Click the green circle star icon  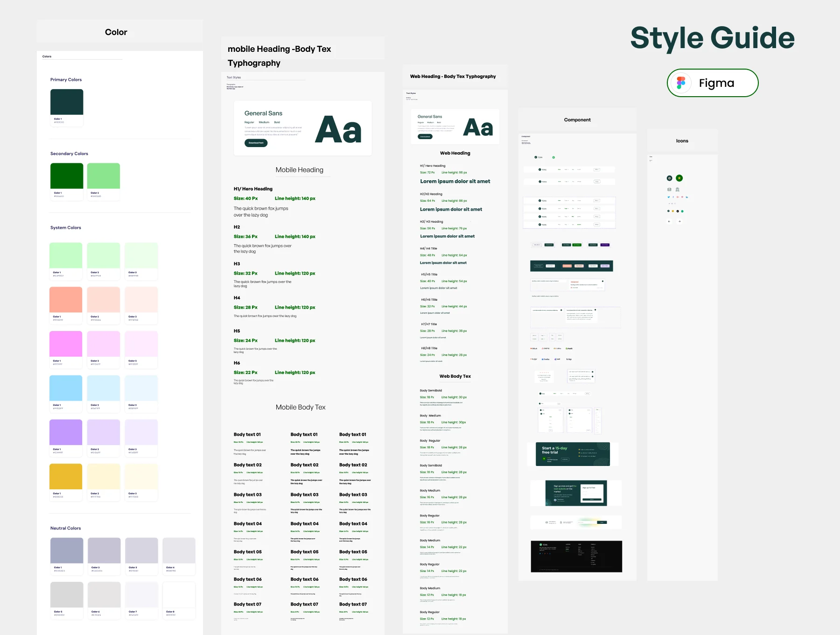[x=679, y=178]
